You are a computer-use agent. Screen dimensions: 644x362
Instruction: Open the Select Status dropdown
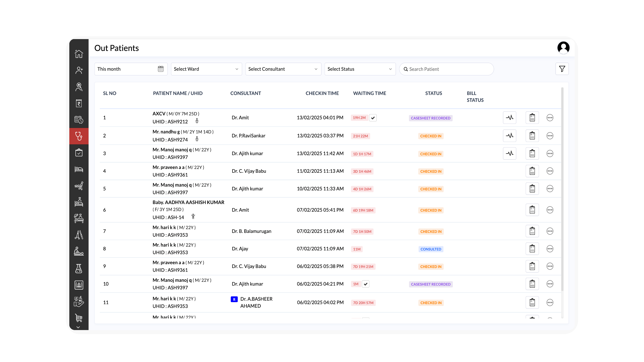click(360, 69)
